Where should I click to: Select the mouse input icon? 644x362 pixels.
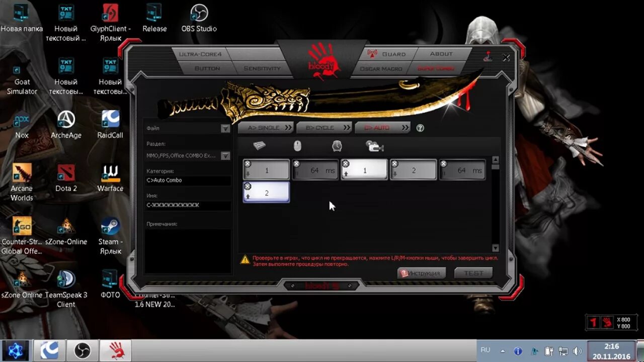tap(297, 146)
